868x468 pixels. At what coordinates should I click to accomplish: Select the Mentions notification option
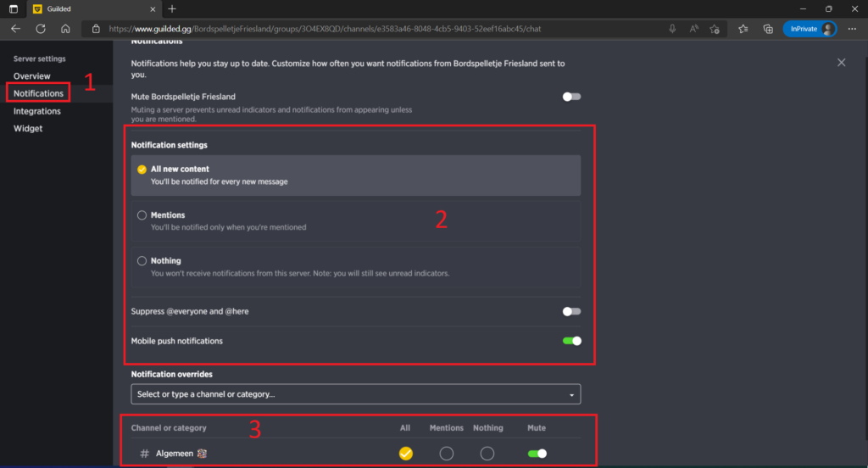(356, 221)
